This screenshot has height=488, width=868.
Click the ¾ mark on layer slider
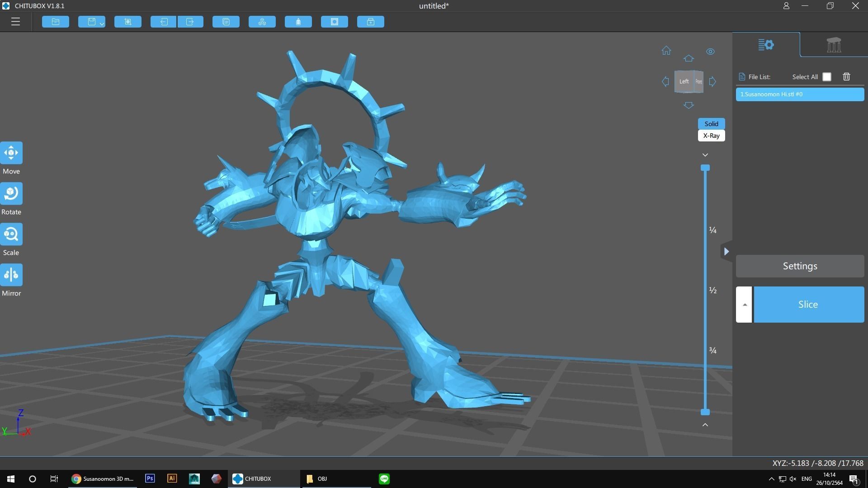coord(713,351)
